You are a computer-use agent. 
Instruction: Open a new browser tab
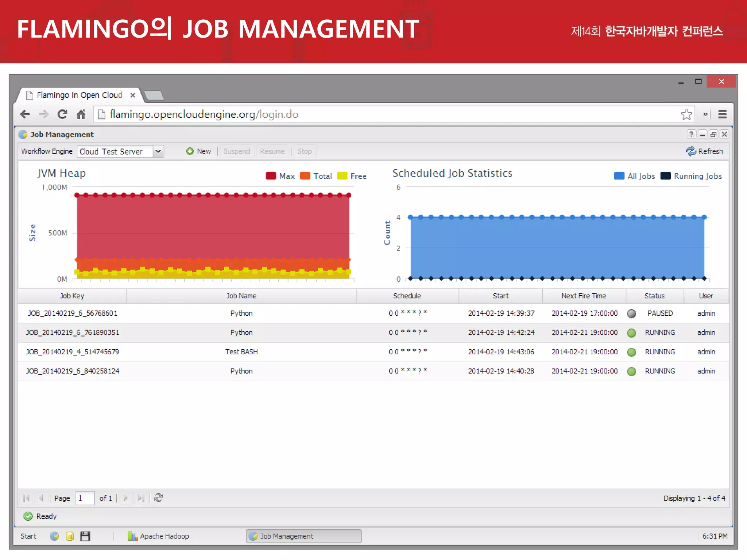coord(154,96)
